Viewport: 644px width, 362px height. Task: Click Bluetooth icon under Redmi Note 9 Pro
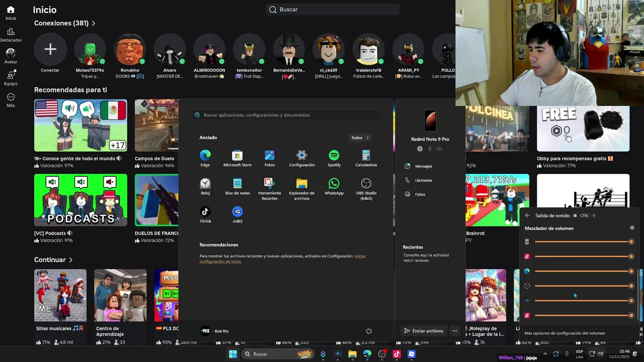tap(430, 149)
